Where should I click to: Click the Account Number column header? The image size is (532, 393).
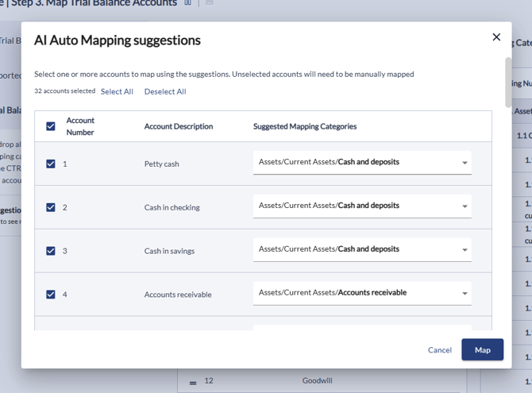click(80, 126)
